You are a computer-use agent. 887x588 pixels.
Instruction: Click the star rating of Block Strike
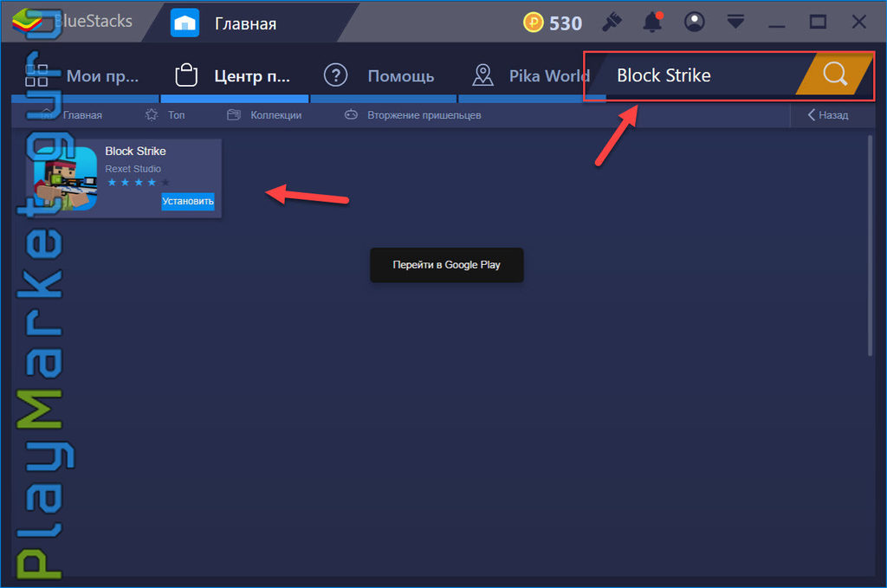coord(138,182)
